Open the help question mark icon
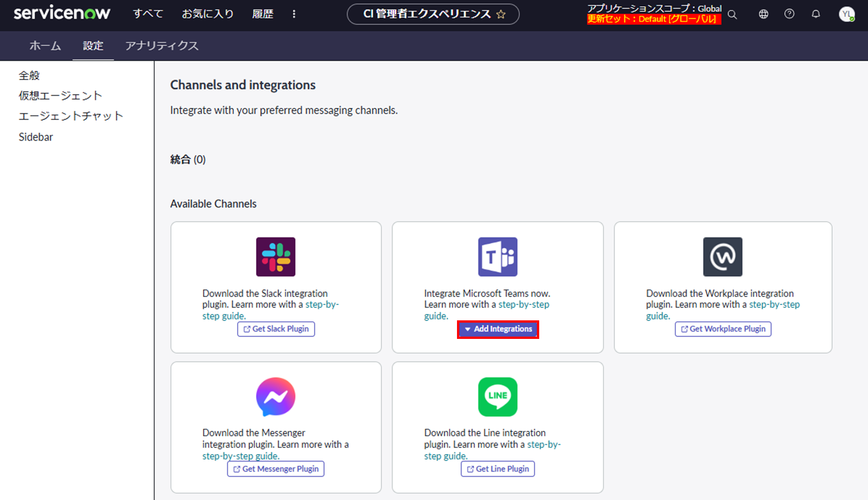The image size is (868, 500). [790, 14]
